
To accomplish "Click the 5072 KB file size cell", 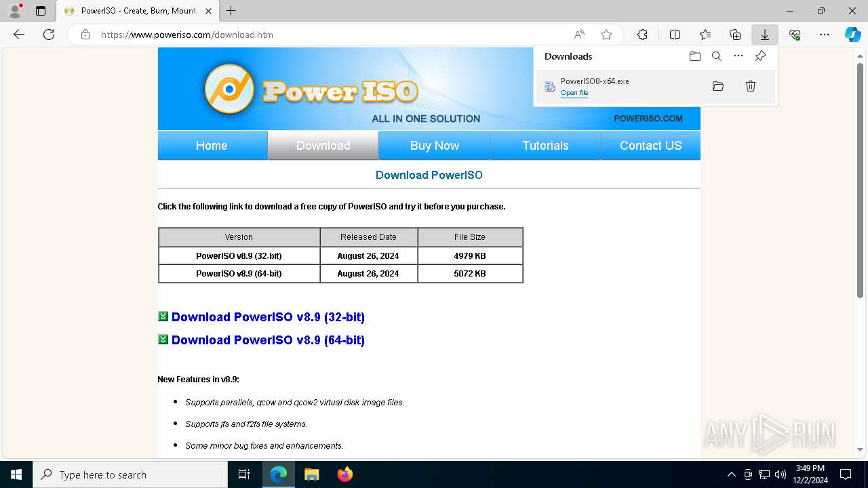I will click(x=470, y=274).
